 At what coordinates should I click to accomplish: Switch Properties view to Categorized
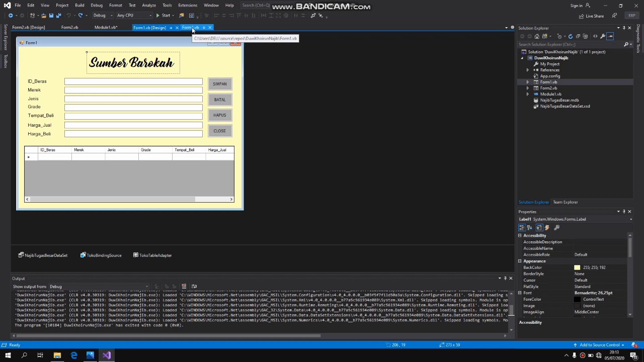(x=522, y=228)
